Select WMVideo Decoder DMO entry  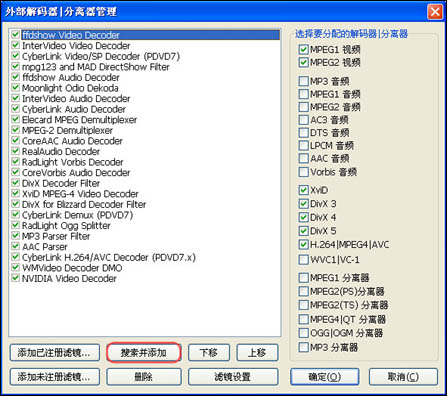(x=72, y=268)
